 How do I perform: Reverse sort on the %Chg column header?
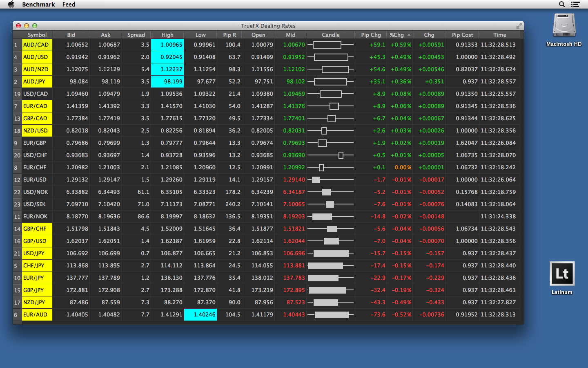tap(400, 35)
